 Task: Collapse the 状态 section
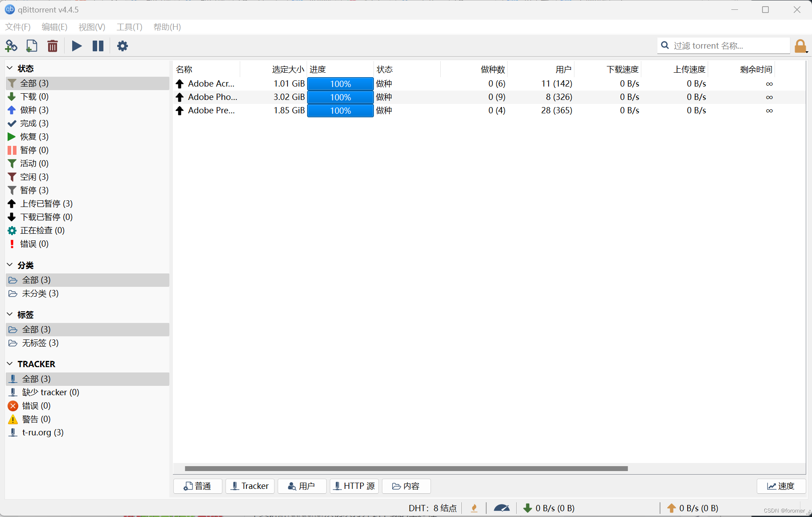pos(10,68)
